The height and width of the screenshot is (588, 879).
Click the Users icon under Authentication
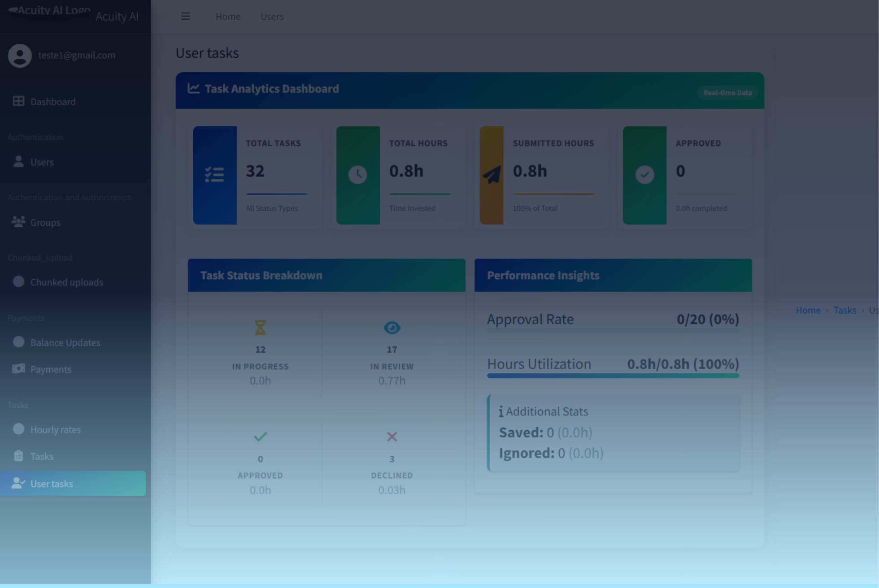[18, 161]
